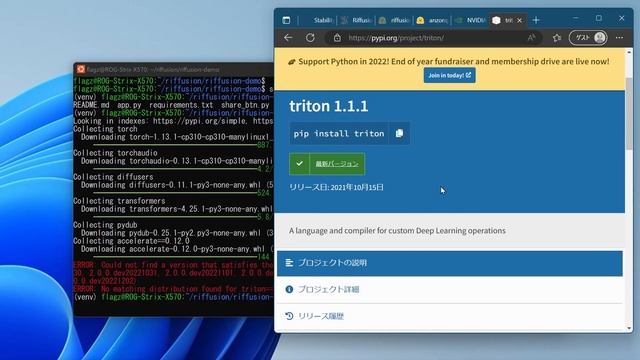The width and height of the screenshot is (640, 360).
Task: Click the Join in today! button
Action: click(x=449, y=76)
